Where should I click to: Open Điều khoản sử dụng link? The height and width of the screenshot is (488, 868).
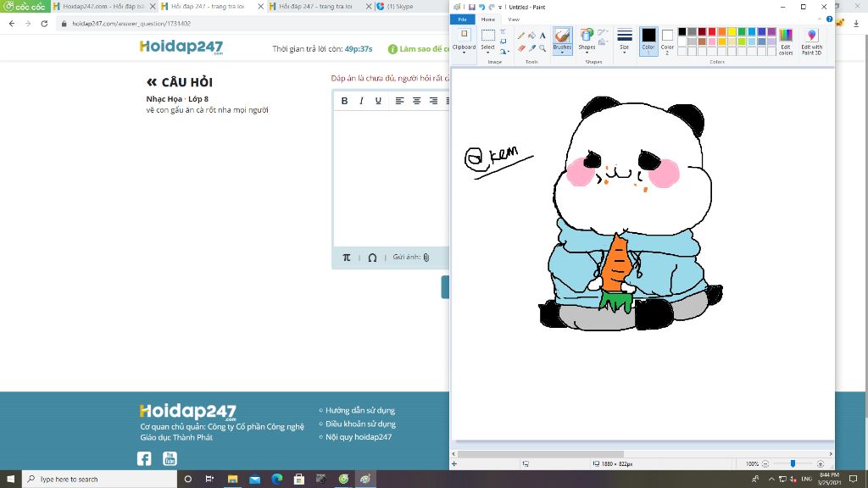point(360,424)
